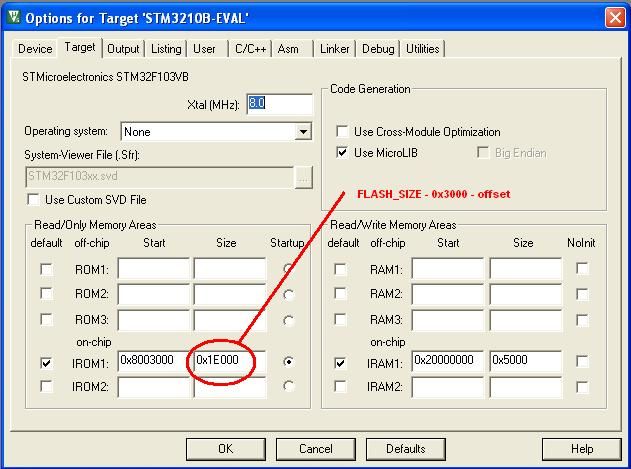Select the ROM3 Startup radio button

289,320
